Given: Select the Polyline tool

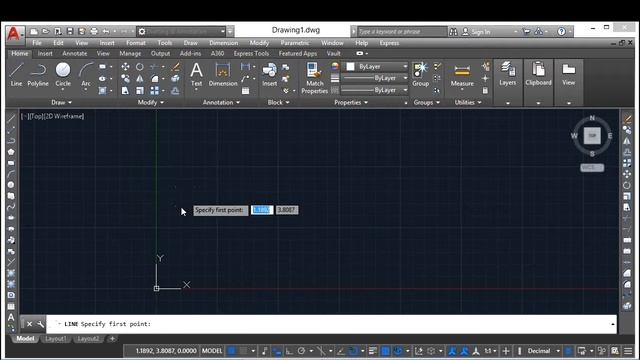Looking at the screenshot, I should click(x=38, y=74).
